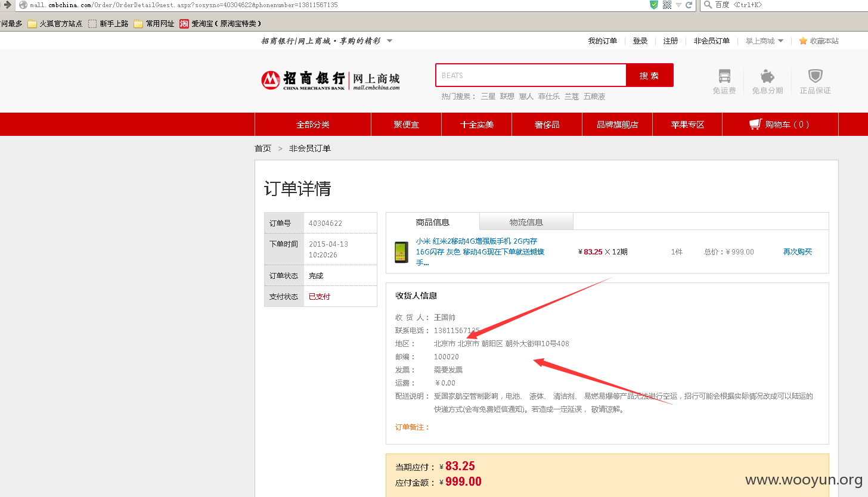Click the China Merchants Bank logo
Viewport: 868px width, 497px height.
pos(330,80)
